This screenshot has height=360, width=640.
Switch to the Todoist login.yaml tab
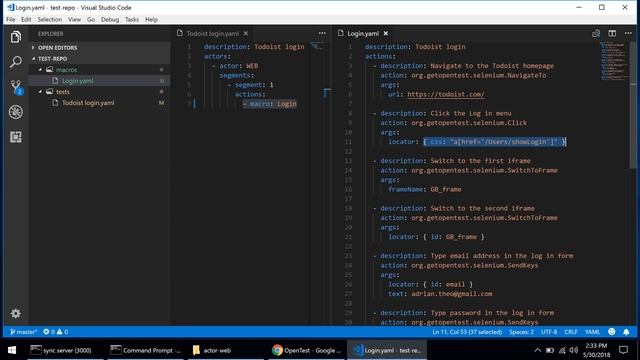212,33
